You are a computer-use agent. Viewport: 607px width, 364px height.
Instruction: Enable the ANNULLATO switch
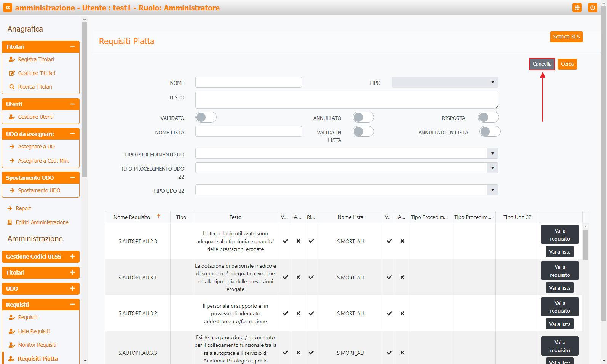(x=363, y=117)
